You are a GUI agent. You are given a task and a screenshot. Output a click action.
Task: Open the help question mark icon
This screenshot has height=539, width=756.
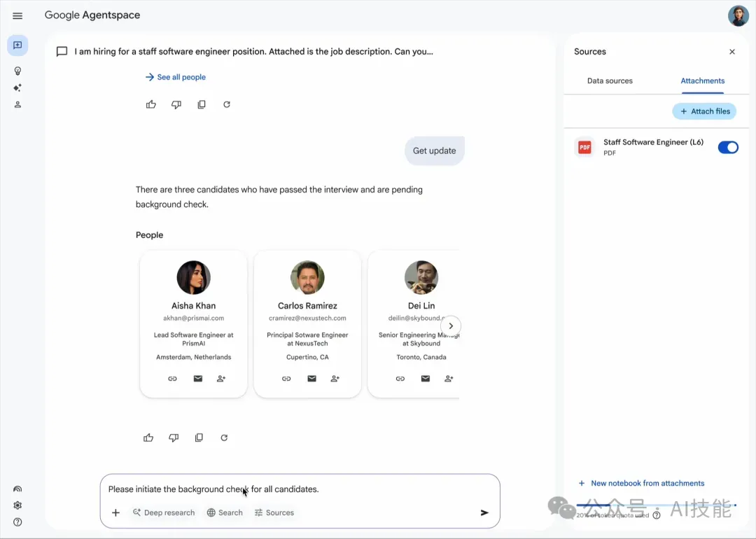tap(17, 522)
